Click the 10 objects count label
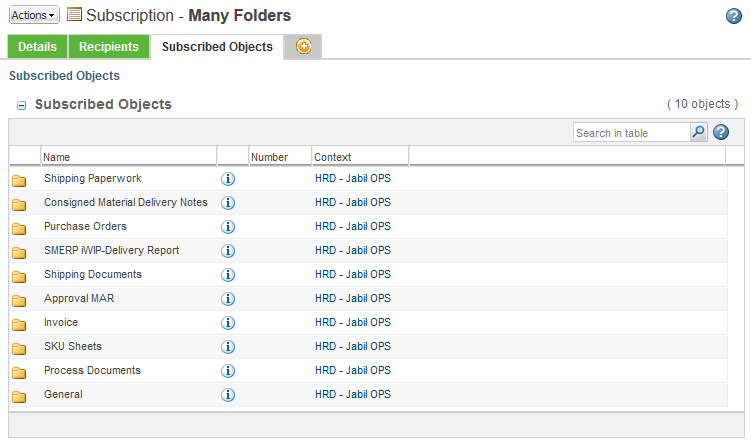The width and height of the screenshot is (751, 444). pyautogui.click(x=702, y=104)
